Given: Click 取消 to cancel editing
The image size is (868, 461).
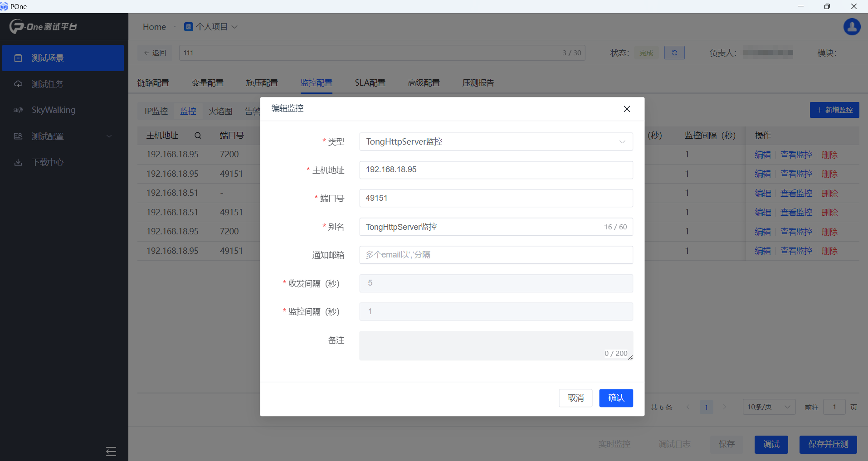Looking at the screenshot, I should (x=575, y=398).
